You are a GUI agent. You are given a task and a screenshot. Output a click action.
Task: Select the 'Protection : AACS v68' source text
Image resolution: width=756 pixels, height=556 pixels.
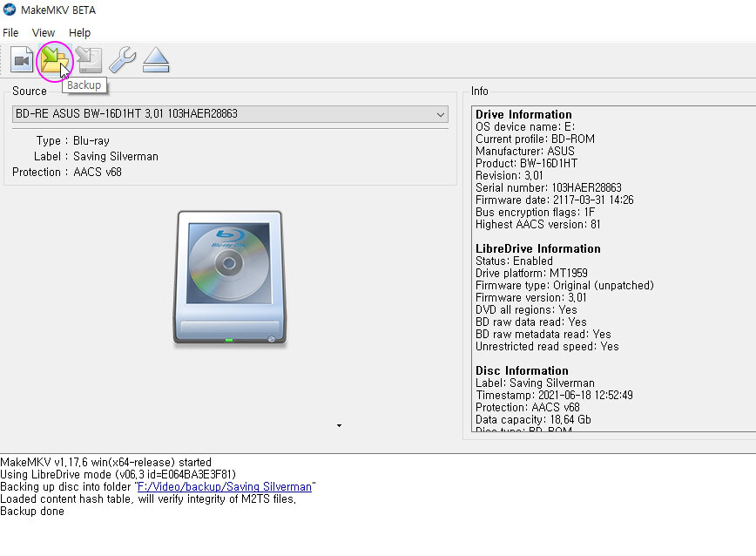point(67,173)
